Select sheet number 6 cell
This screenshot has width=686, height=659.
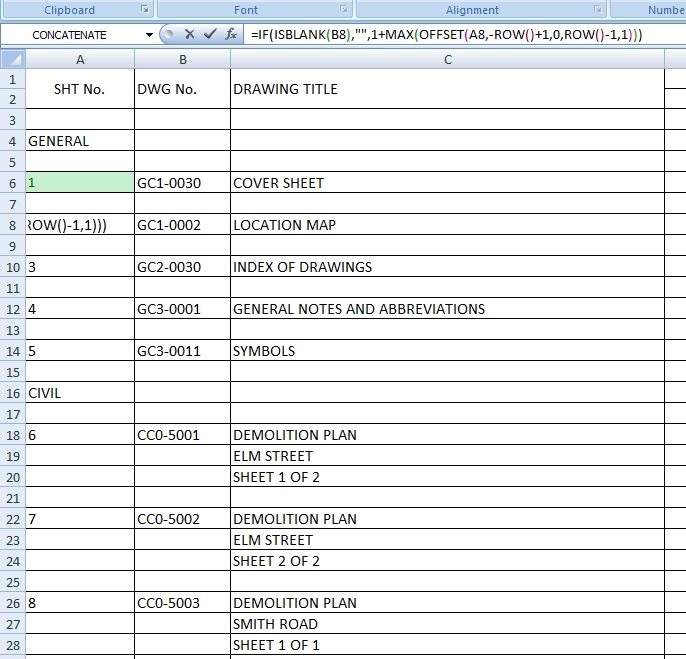coord(80,435)
